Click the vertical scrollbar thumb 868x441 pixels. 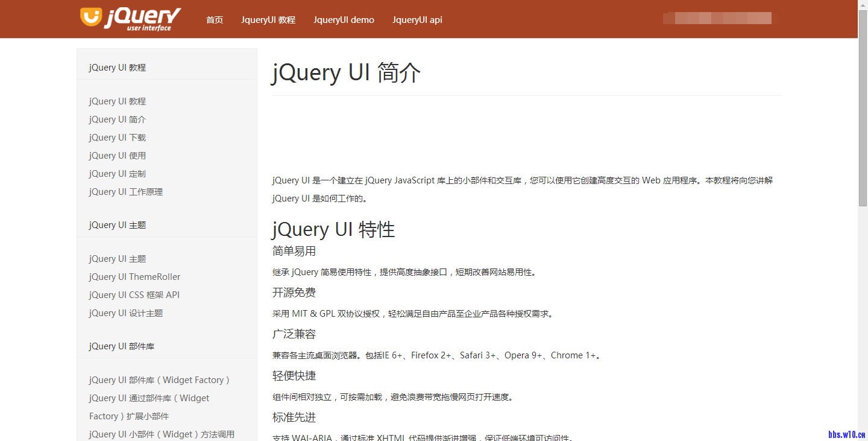[863, 109]
